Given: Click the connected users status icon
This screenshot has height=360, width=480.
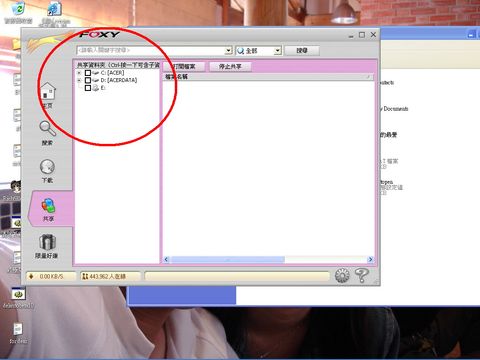Looking at the screenshot, I should (85, 276).
